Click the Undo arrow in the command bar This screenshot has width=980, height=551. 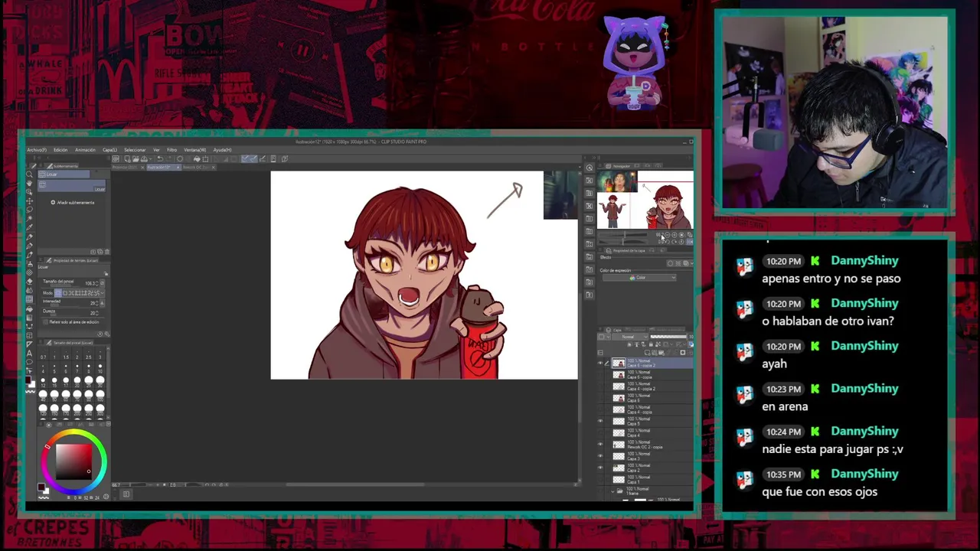pos(160,158)
